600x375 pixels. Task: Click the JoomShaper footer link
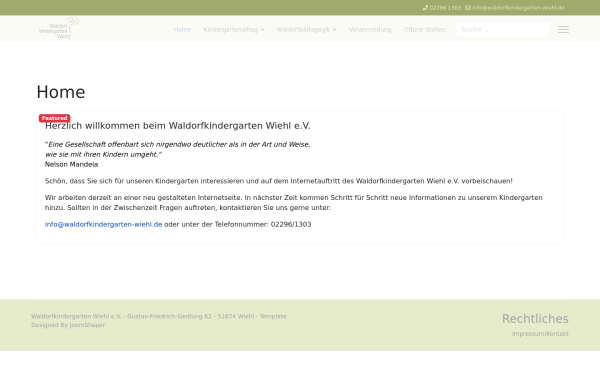click(x=87, y=325)
